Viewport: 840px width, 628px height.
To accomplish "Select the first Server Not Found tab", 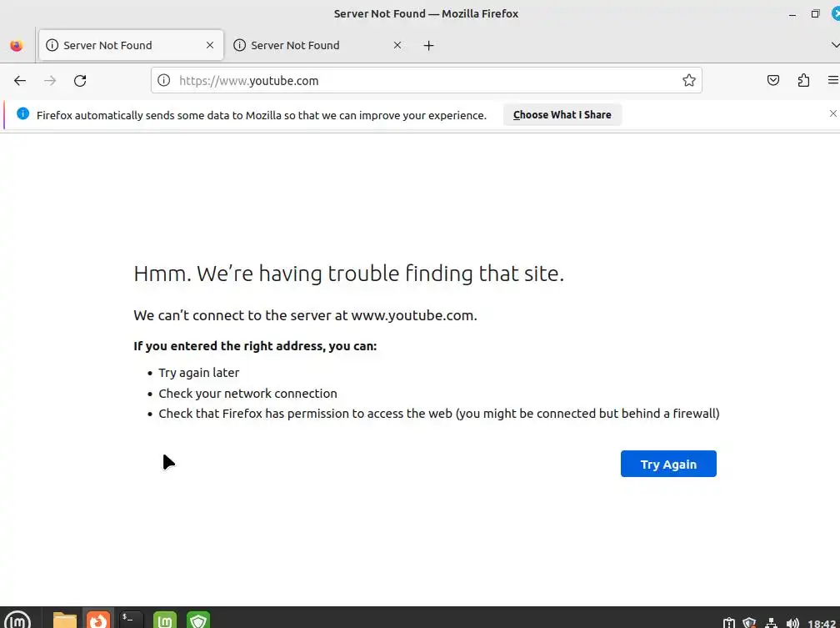I will coord(132,46).
